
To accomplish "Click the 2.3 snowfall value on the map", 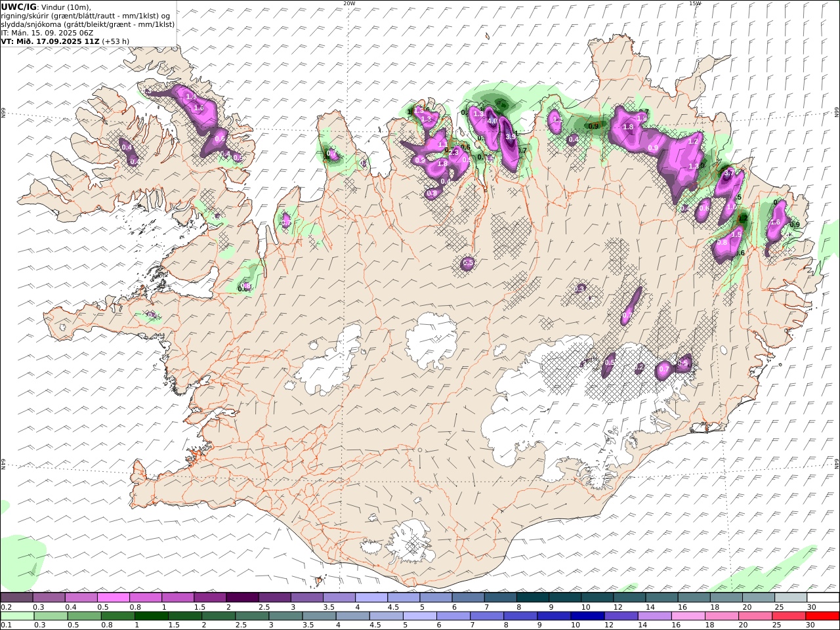I will (x=453, y=152).
